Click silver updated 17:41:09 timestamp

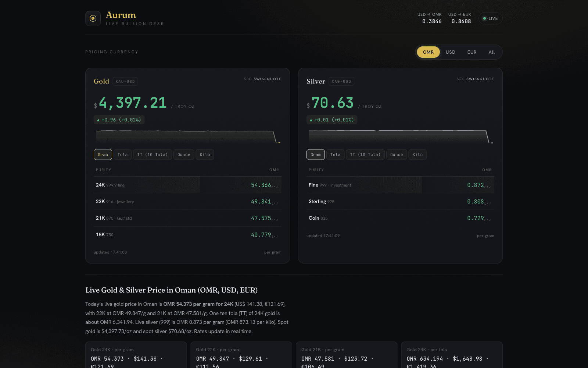pyautogui.click(x=323, y=236)
